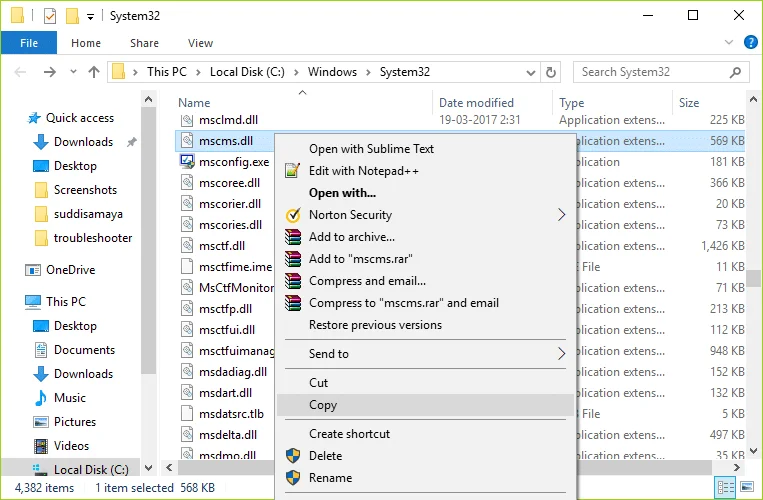
Task: Click Windows in the address path
Action: click(332, 72)
